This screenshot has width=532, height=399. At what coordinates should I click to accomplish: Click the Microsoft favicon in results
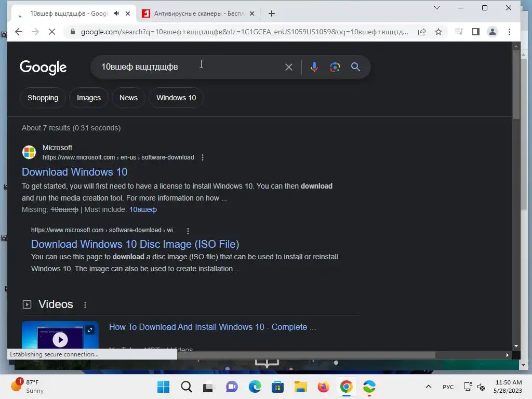(x=29, y=152)
